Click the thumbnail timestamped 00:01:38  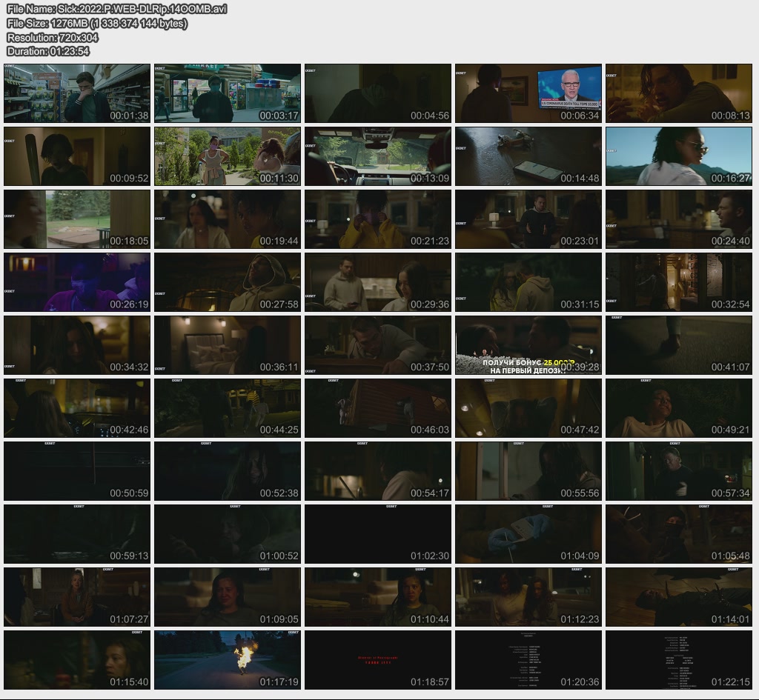tap(77, 93)
